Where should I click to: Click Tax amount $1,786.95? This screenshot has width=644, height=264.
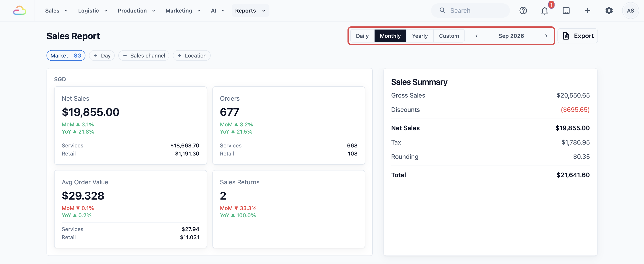coord(576,142)
